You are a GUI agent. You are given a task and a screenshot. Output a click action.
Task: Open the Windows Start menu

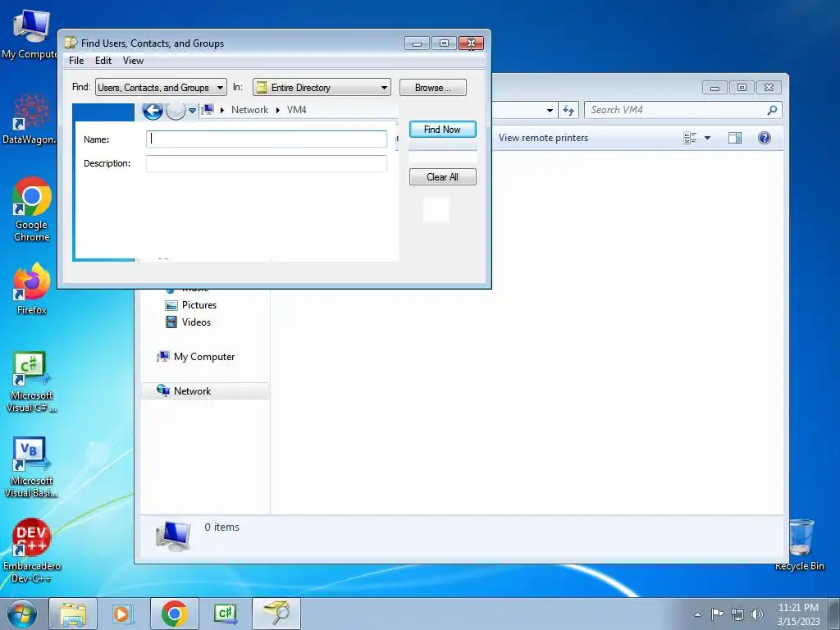click(22, 614)
